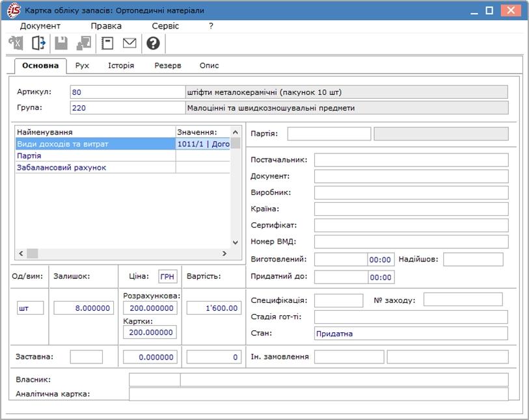Click the Вартість 1'600.00 field

point(214,308)
